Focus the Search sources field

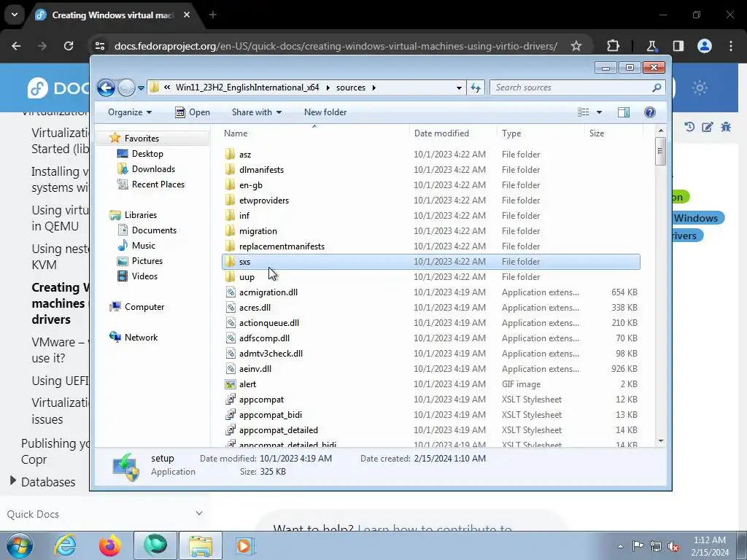click(572, 87)
